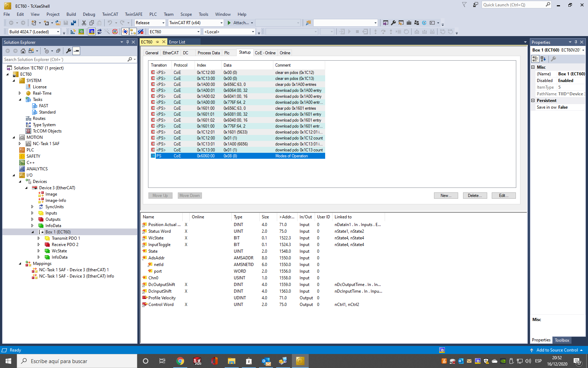The height and width of the screenshot is (368, 588).
Task: Toggle auto-hide pin on Properties panel
Action: (576, 42)
